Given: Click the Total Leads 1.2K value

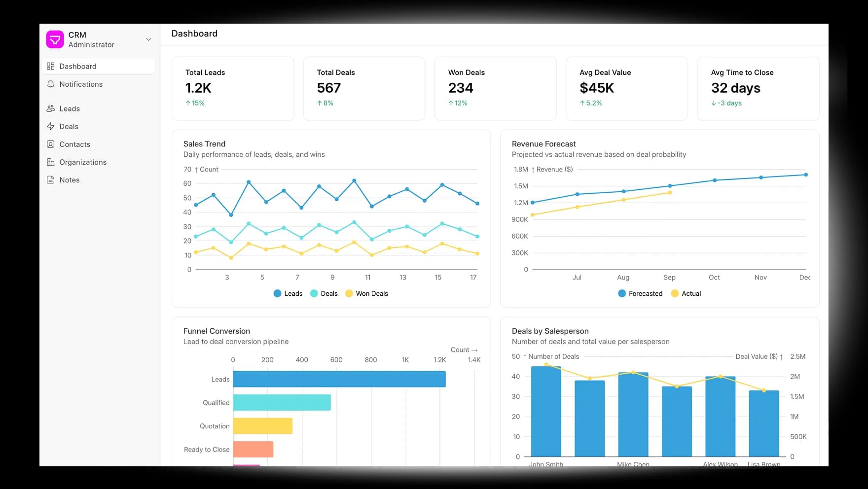Looking at the screenshot, I should [x=198, y=88].
